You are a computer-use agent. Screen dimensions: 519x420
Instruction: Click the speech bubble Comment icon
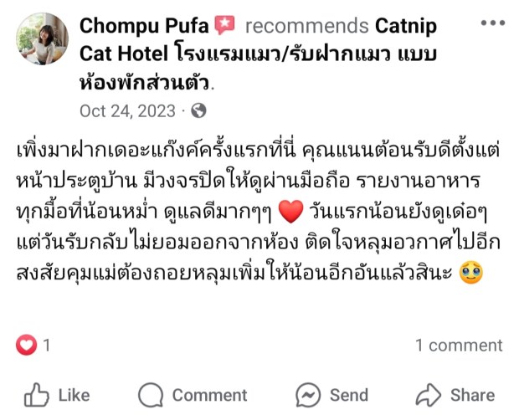pyautogui.click(x=151, y=395)
